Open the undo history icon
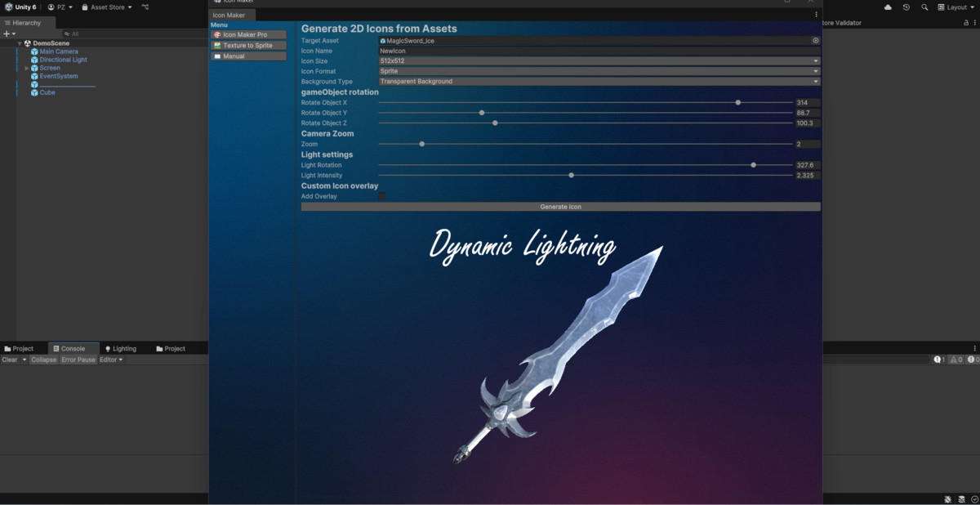Image resolution: width=980 pixels, height=505 pixels. coord(906,7)
